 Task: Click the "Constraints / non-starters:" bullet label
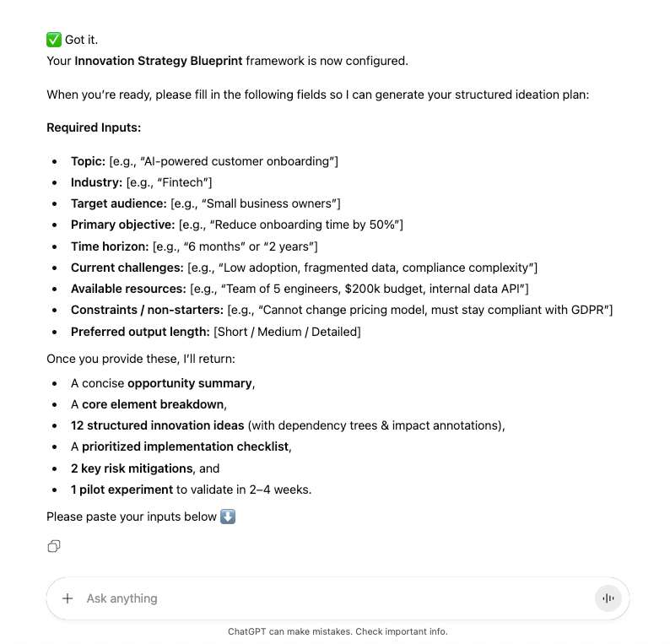147,310
